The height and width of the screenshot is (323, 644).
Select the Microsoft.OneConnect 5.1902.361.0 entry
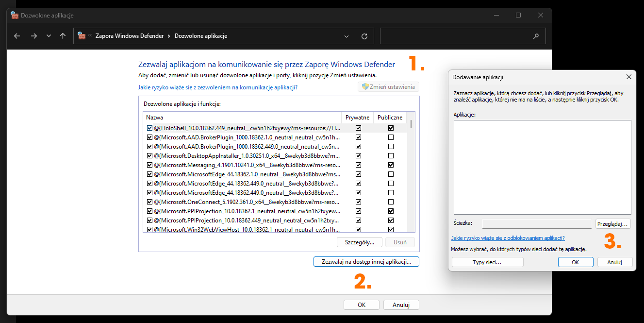pyautogui.click(x=248, y=202)
